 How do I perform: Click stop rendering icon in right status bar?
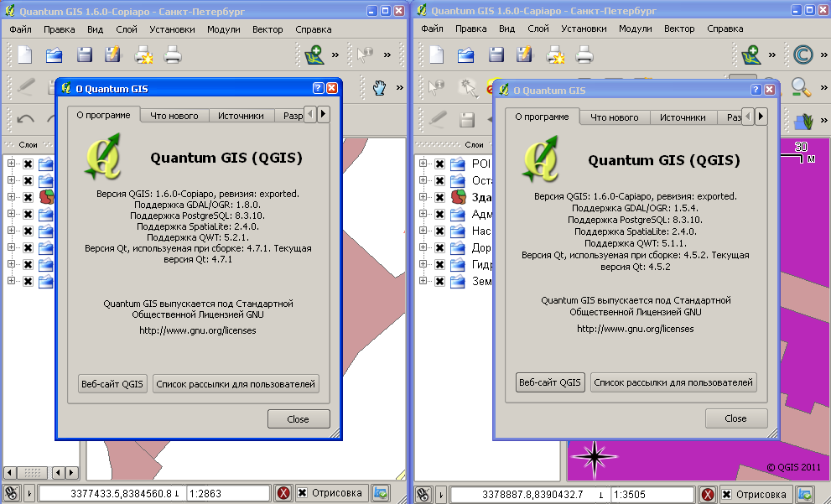(x=708, y=495)
